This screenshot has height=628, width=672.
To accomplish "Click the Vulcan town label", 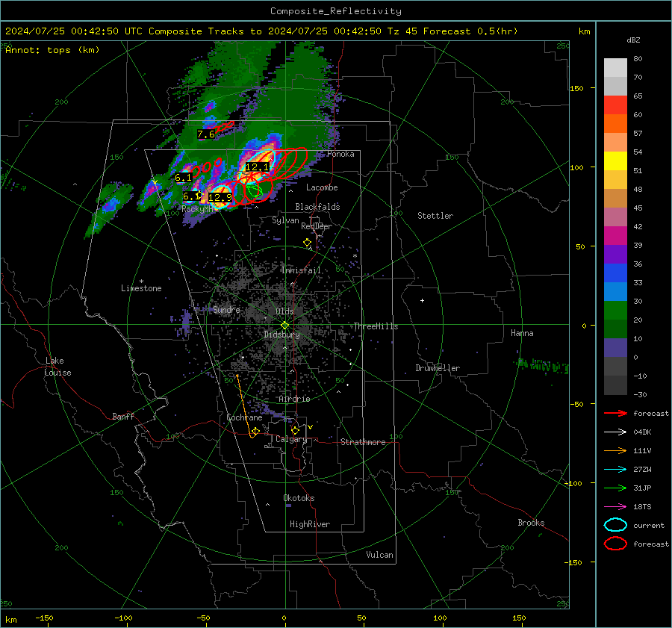I will [x=379, y=555].
